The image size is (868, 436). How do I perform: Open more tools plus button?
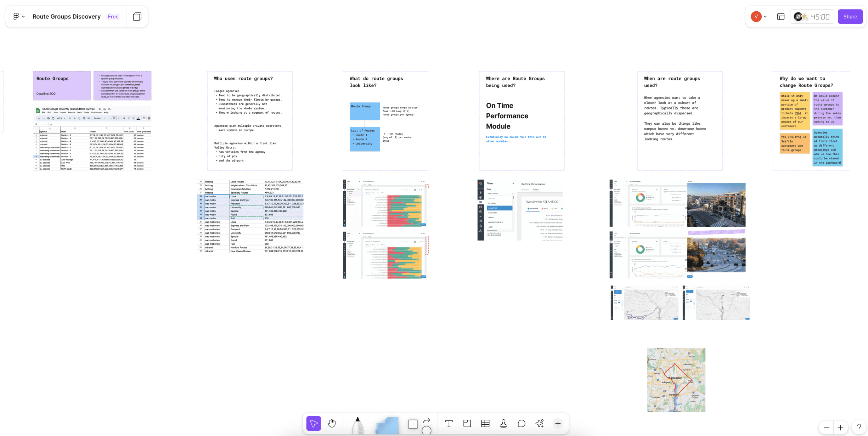[x=558, y=424]
